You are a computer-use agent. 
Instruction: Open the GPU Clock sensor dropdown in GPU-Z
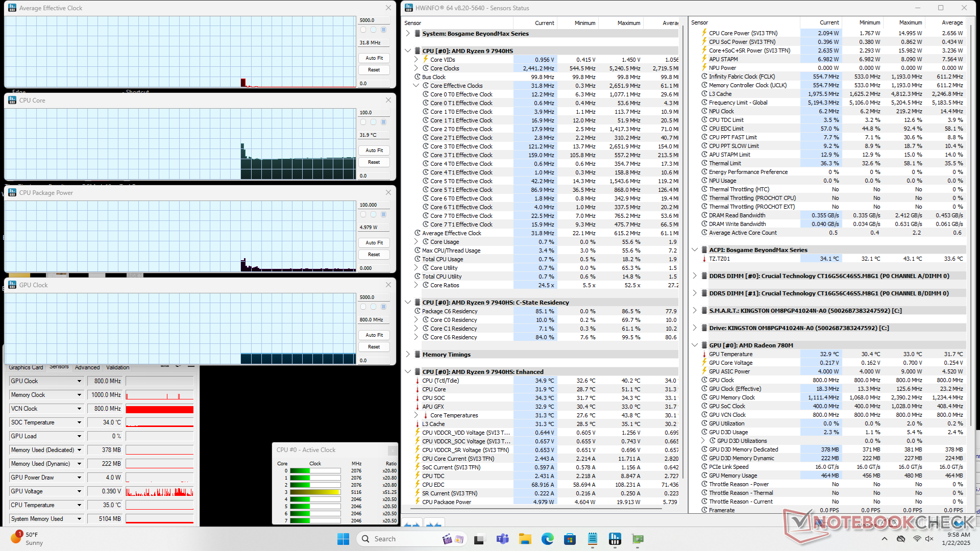79,381
